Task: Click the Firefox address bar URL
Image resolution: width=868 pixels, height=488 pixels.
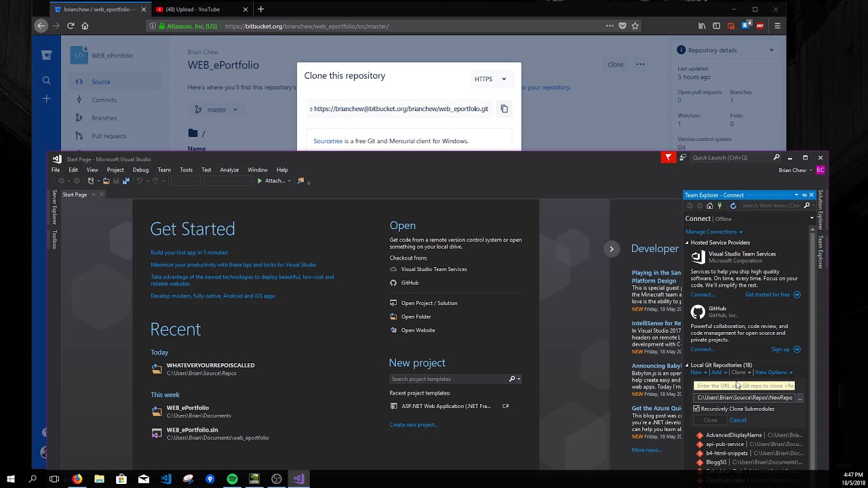Action: pos(307,26)
